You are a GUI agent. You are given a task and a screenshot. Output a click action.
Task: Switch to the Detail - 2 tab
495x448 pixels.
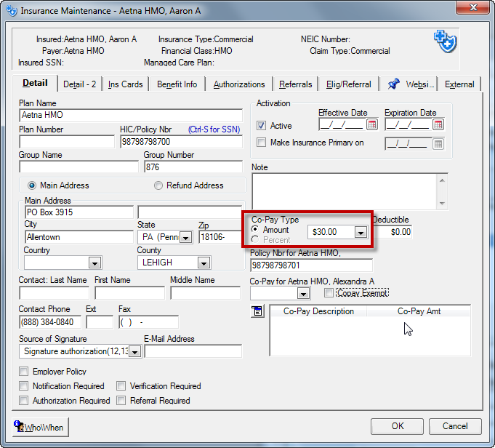pyautogui.click(x=79, y=84)
